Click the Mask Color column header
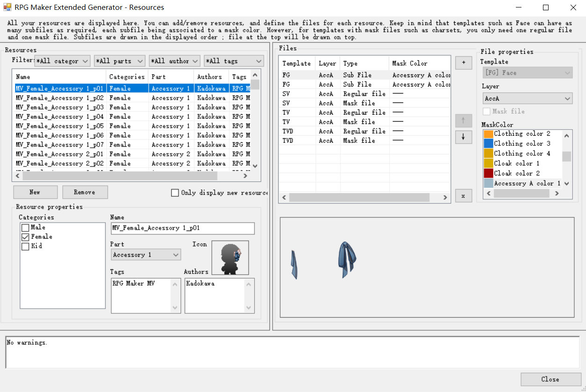 (x=420, y=63)
